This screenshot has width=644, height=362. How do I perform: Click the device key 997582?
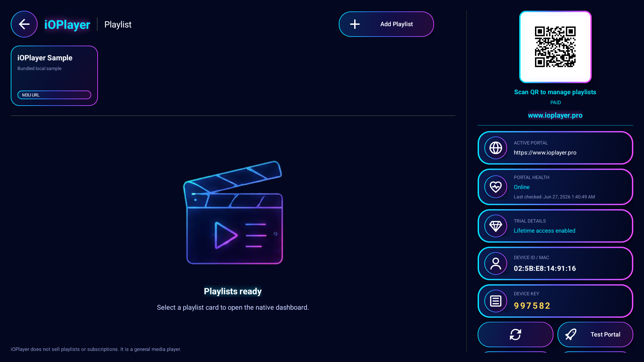(532, 306)
